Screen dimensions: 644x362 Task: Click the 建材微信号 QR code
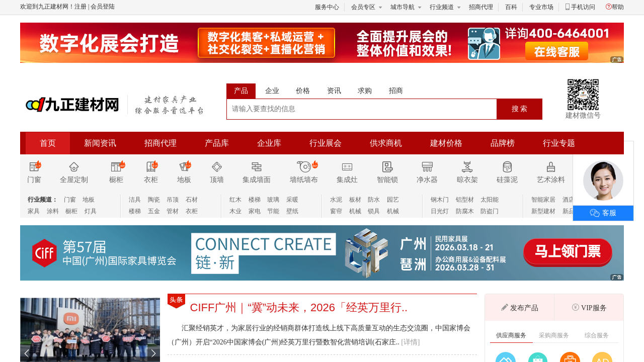click(x=583, y=95)
